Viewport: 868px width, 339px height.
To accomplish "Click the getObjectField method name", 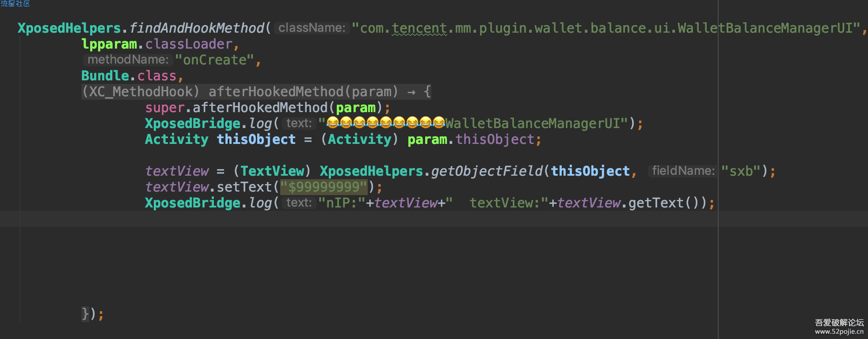I will point(487,171).
